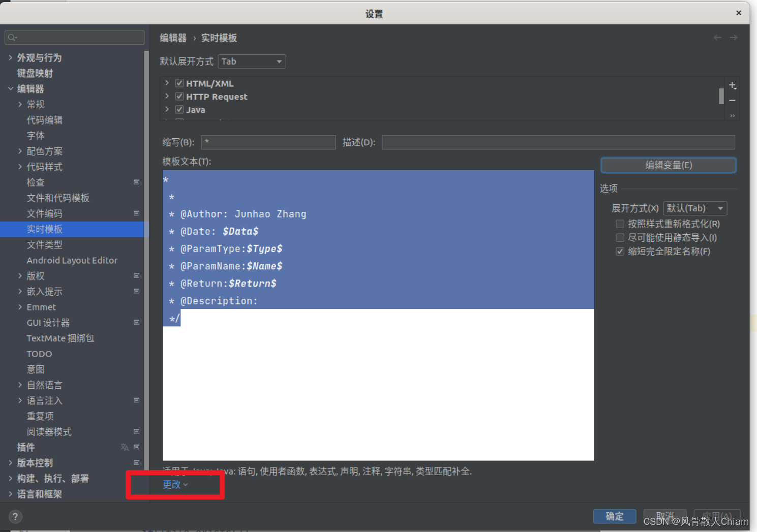Enable 按照样式重新格式化 checkbox
This screenshot has height=532, width=757.
[x=620, y=224]
